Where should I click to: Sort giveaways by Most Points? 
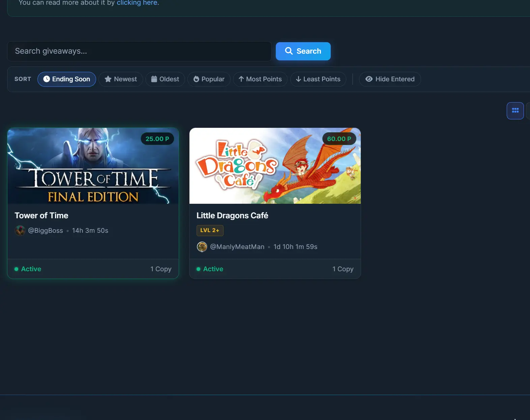[260, 79]
